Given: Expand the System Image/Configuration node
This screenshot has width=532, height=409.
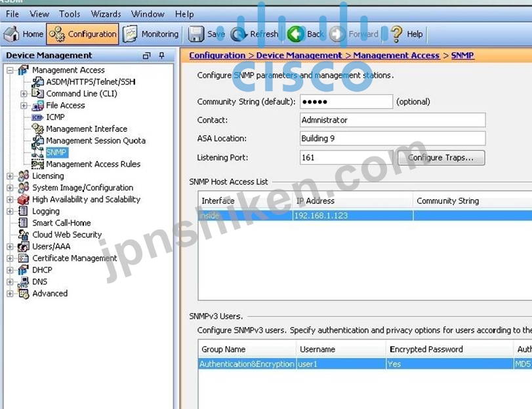Looking at the screenshot, I should pyautogui.click(x=10, y=188).
